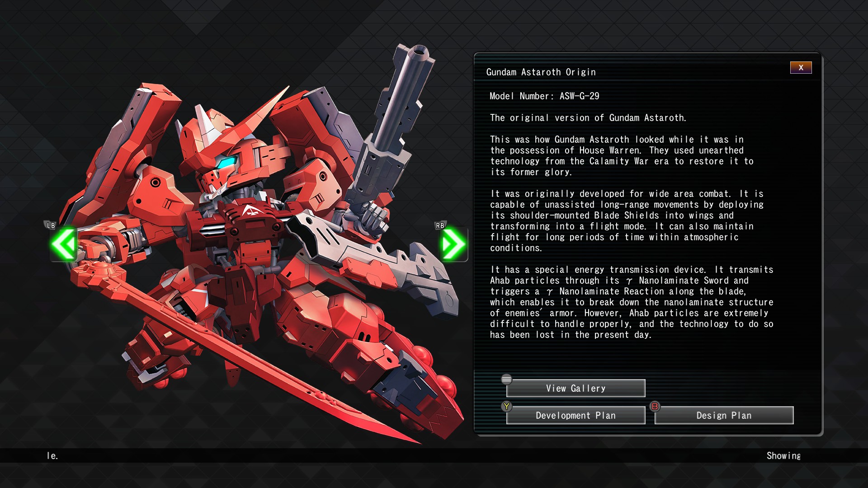
Task: Open View Gallery
Action: (576, 388)
